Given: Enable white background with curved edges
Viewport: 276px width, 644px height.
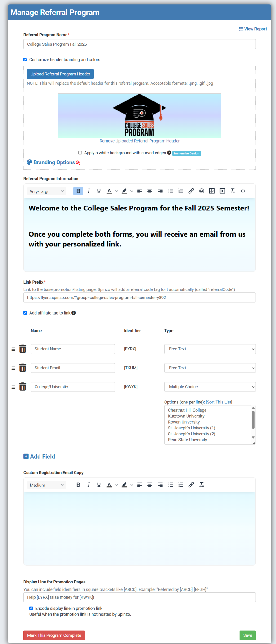Looking at the screenshot, I should [80, 153].
